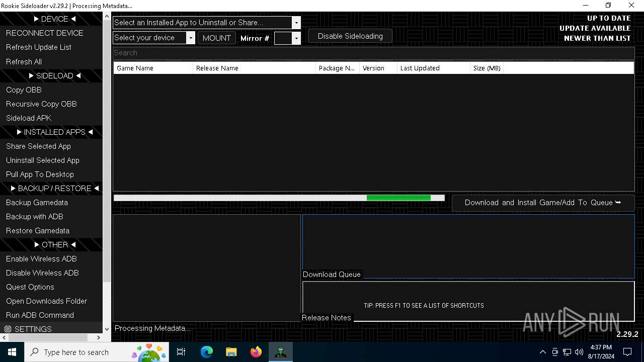
Task: Sort by Last Updated column
Action: (433, 68)
